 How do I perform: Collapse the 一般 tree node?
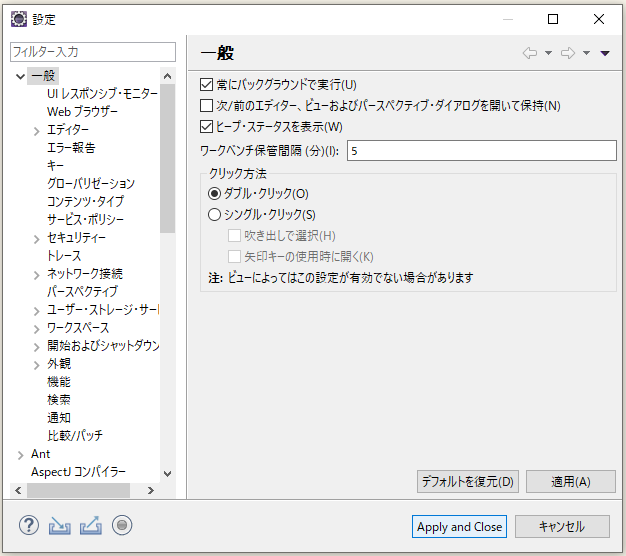(x=20, y=76)
